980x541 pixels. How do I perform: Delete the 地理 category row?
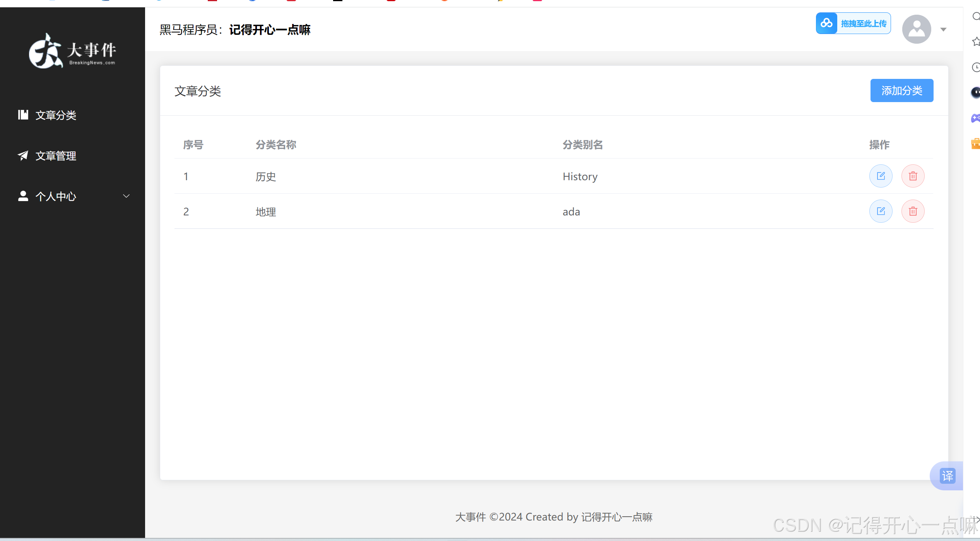(913, 211)
